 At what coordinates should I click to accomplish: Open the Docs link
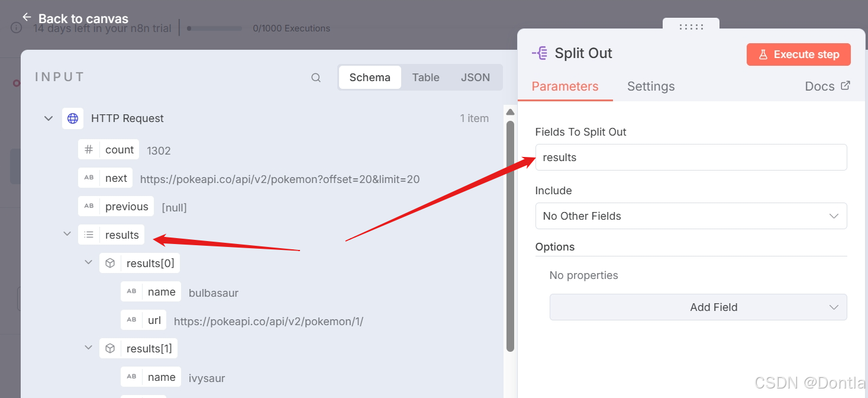point(827,86)
